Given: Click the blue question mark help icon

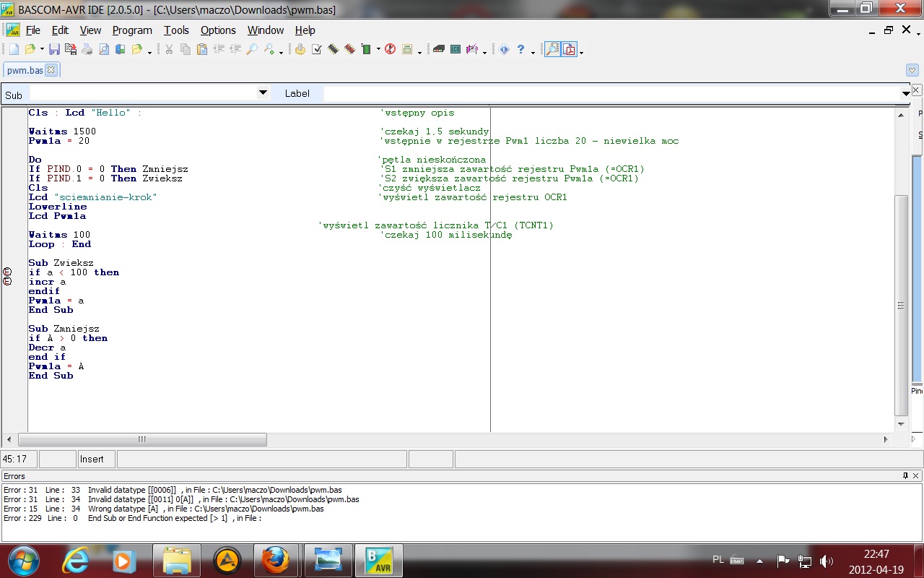Looking at the screenshot, I should coord(520,49).
